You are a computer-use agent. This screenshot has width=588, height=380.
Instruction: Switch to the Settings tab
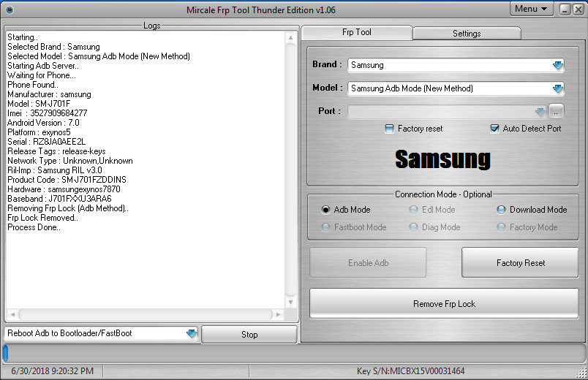(467, 34)
